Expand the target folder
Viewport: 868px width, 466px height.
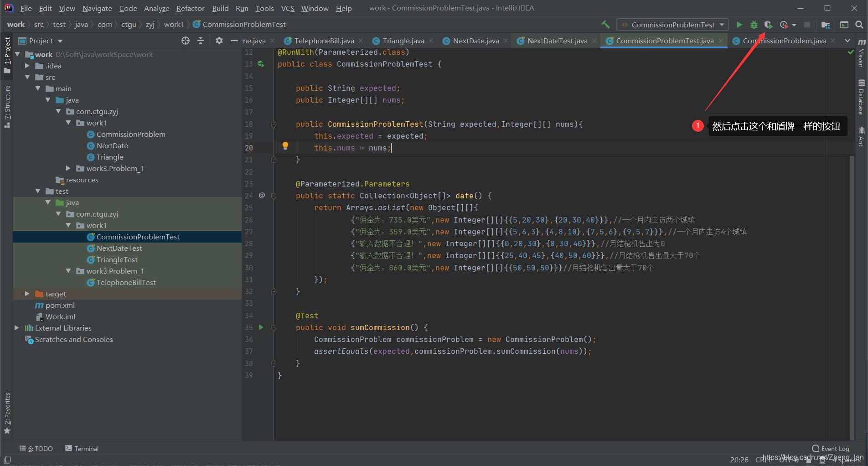point(27,294)
